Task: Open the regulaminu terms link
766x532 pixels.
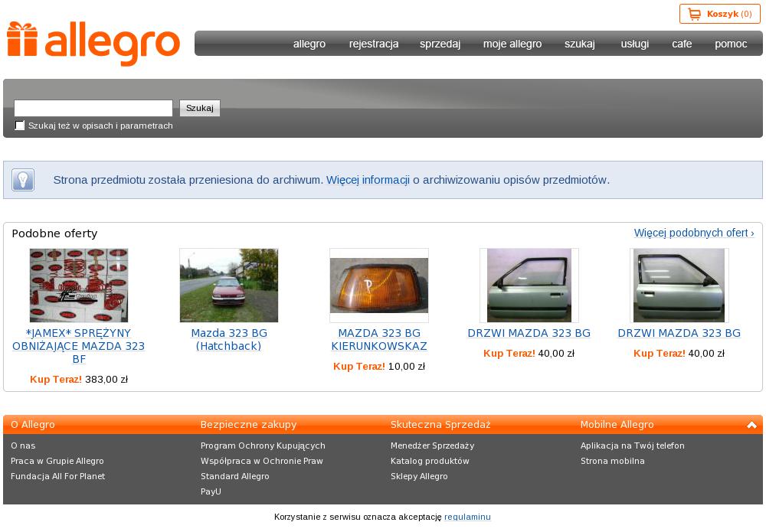Action: (467, 517)
